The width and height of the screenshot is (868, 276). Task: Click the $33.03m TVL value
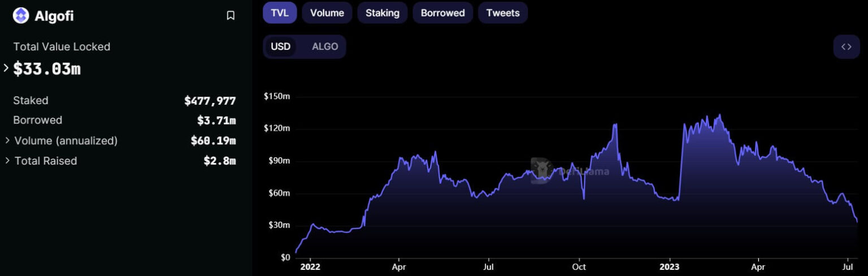coord(47,69)
